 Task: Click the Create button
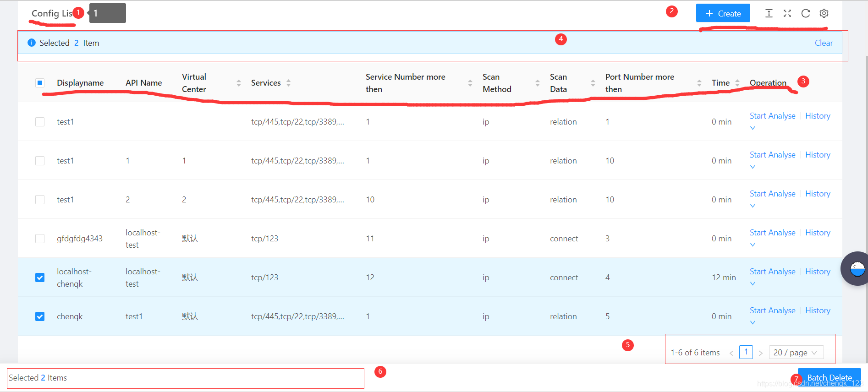(723, 13)
